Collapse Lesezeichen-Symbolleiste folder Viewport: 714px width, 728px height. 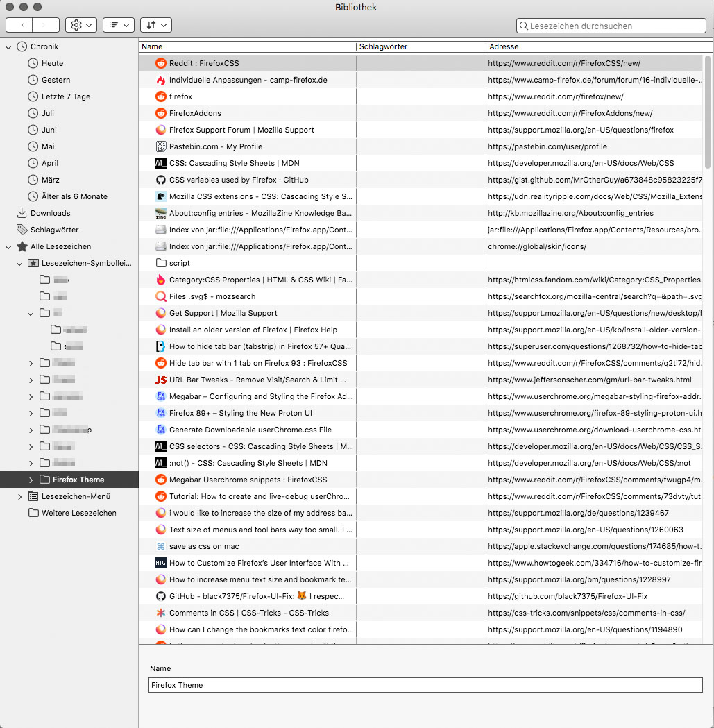19,264
